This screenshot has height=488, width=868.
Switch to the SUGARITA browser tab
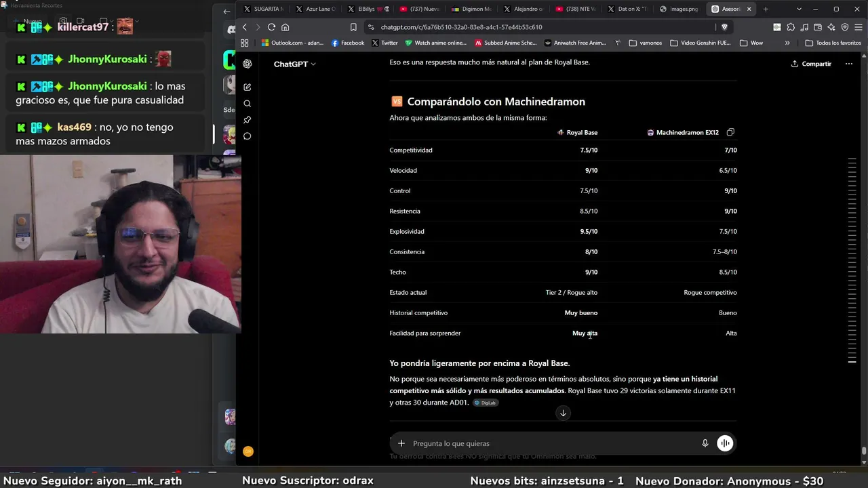point(264,9)
